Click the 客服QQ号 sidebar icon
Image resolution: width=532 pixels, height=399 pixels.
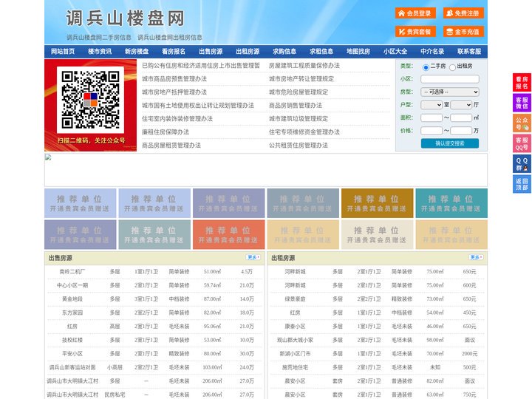point(522,143)
